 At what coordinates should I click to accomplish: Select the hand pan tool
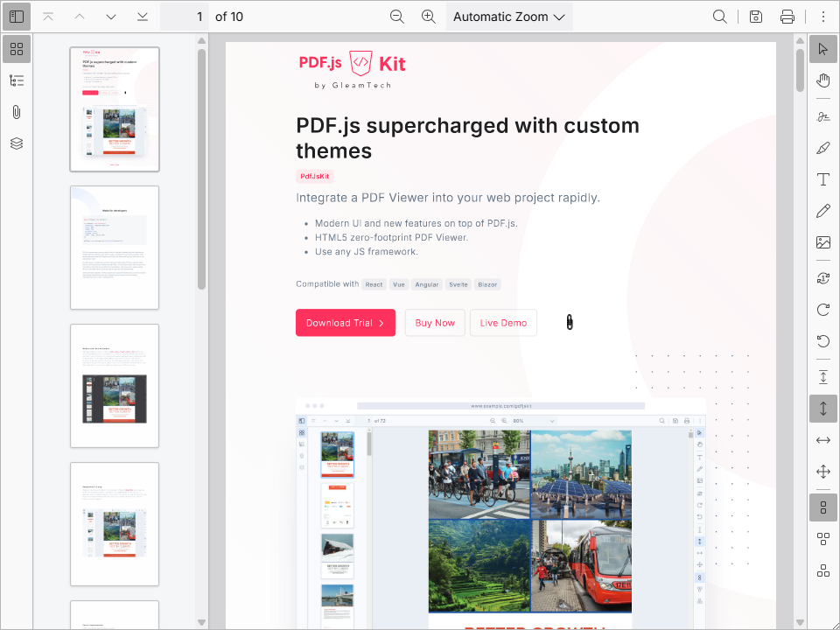pyautogui.click(x=823, y=80)
